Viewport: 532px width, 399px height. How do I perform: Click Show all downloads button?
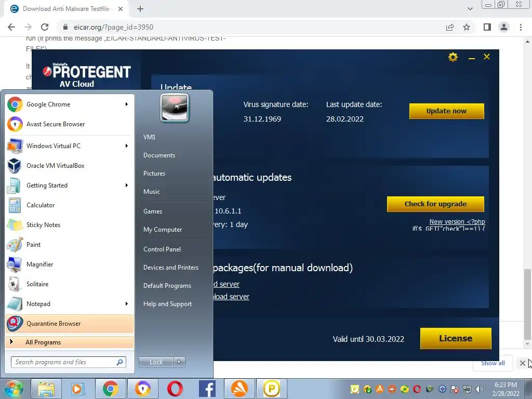tap(493, 363)
